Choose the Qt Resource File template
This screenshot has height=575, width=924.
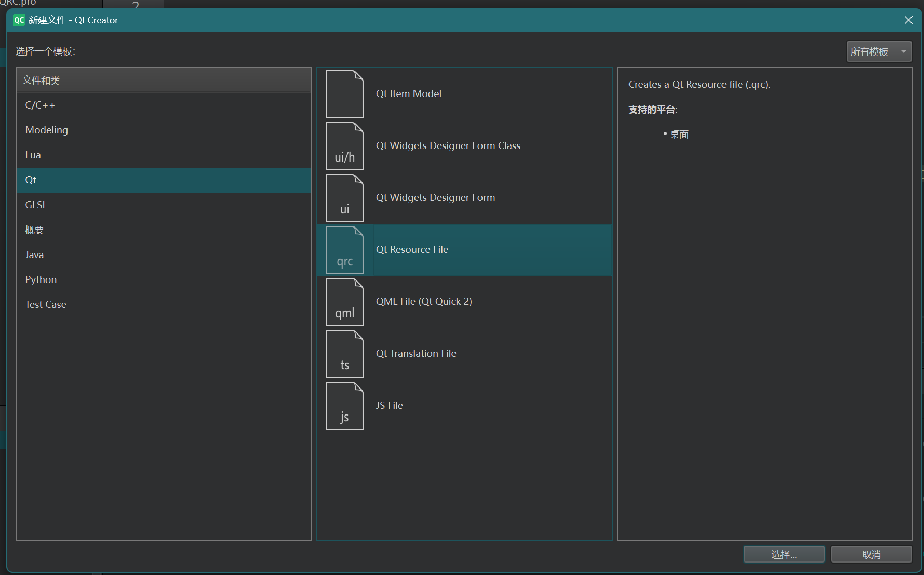(464, 250)
